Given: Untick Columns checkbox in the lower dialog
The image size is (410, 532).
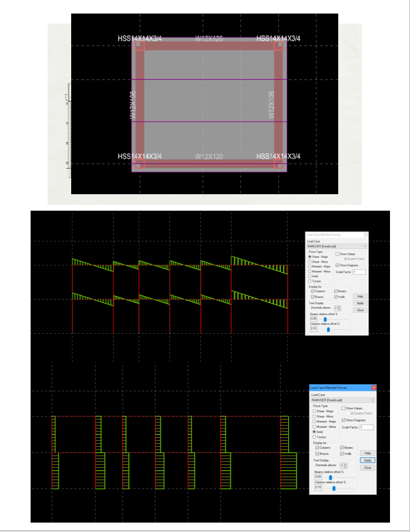Looking at the screenshot, I should [x=317, y=448].
